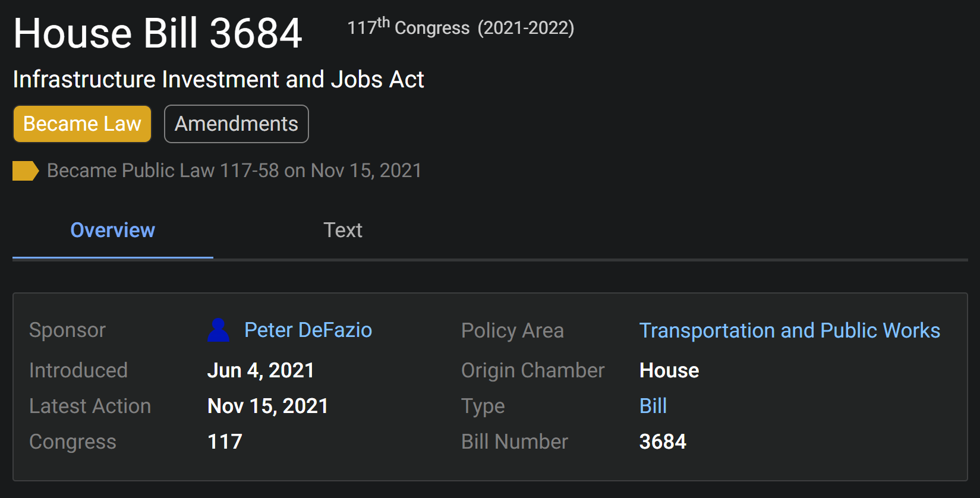The height and width of the screenshot is (498, 980).
Task: Select the Overview tab
Action: pyautogui.click(x=112, y=230)
